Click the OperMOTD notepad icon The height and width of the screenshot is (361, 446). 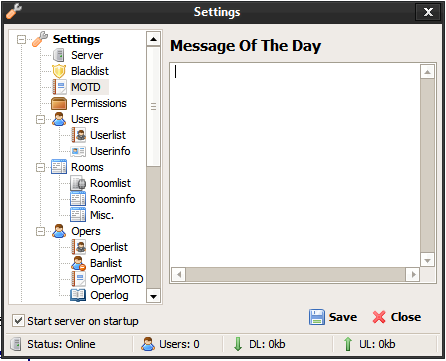pos(79,279)
